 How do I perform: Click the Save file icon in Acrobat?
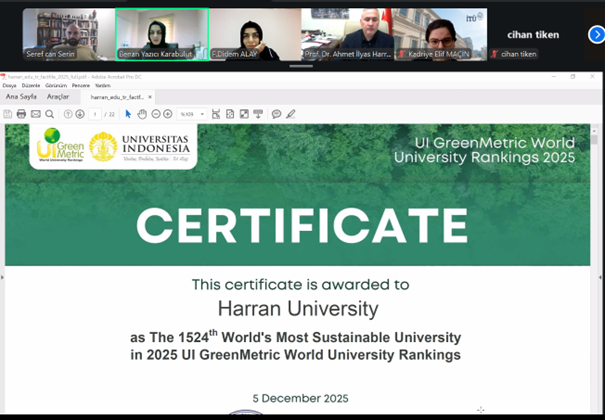8,114
